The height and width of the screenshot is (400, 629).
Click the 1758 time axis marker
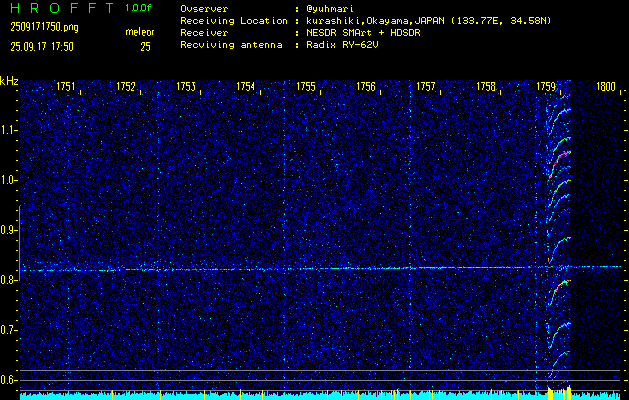pos(486,86)
